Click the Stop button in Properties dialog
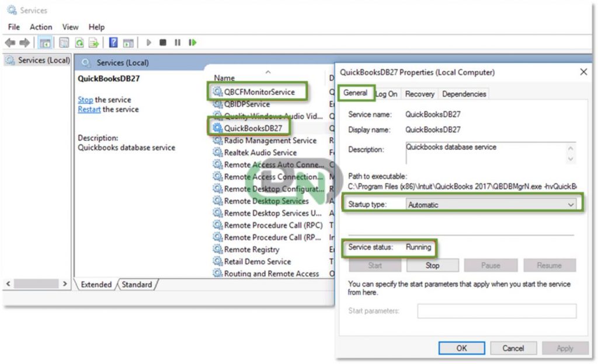The image size is (598, 364). (433, 265)
